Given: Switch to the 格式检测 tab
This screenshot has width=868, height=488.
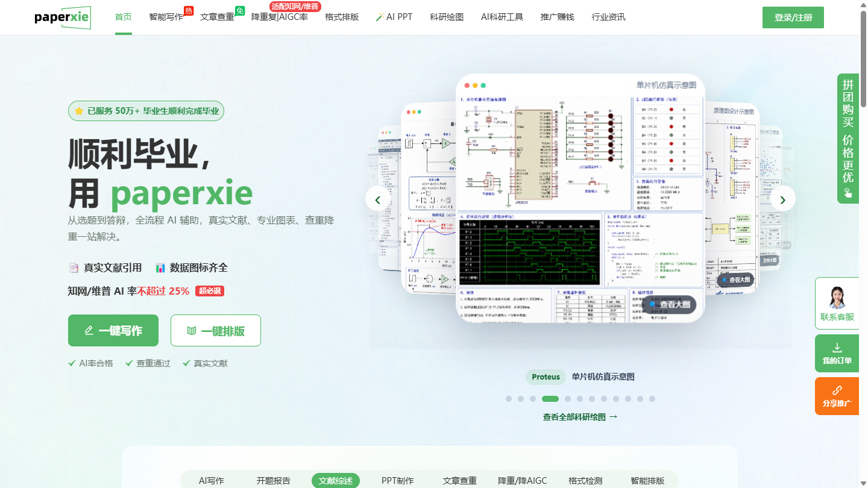Looking at the screenshot, I should coord(585,481).
